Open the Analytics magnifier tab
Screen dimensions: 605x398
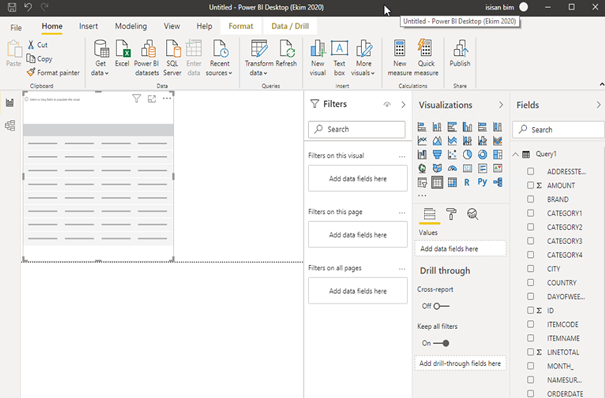click(x=473, y=214)
